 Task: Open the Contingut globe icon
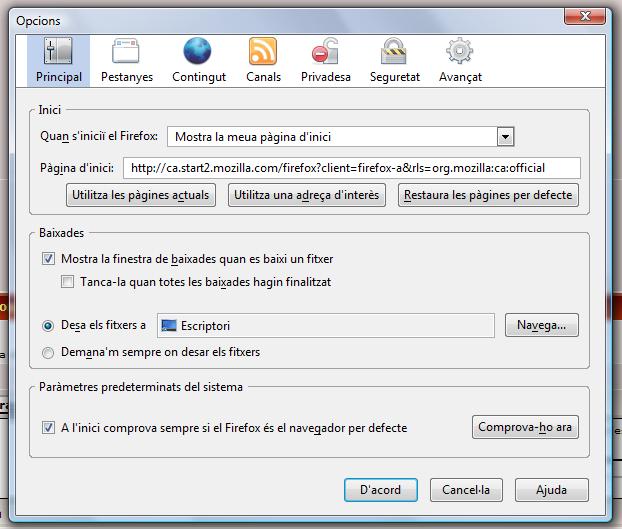[x=198, y=52]
